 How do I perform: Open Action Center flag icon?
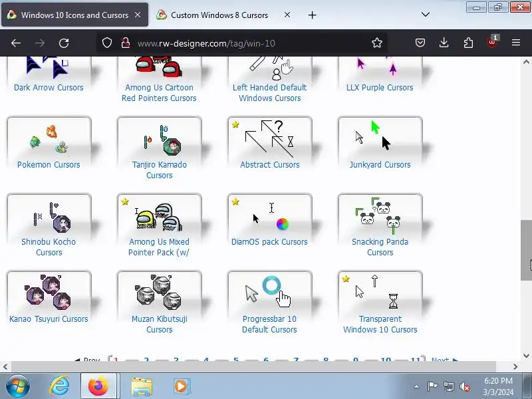(432, 386)
